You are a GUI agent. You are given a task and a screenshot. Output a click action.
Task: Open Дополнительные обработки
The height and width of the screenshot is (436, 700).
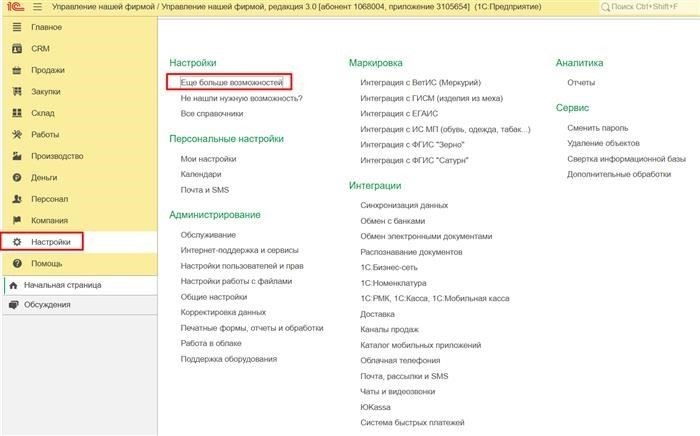pos(619,174)
